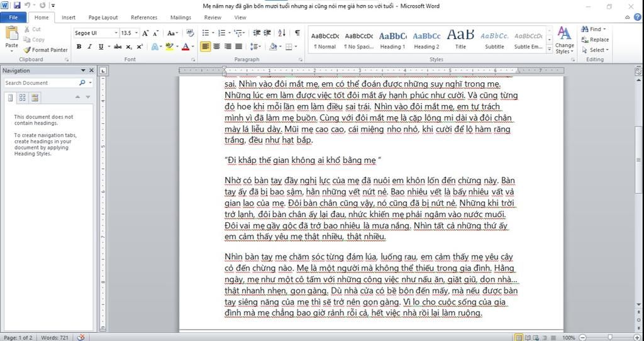Apply the Subtitle style
The width and height of the screenshot is (644, 341).
(x=494, y=40)
